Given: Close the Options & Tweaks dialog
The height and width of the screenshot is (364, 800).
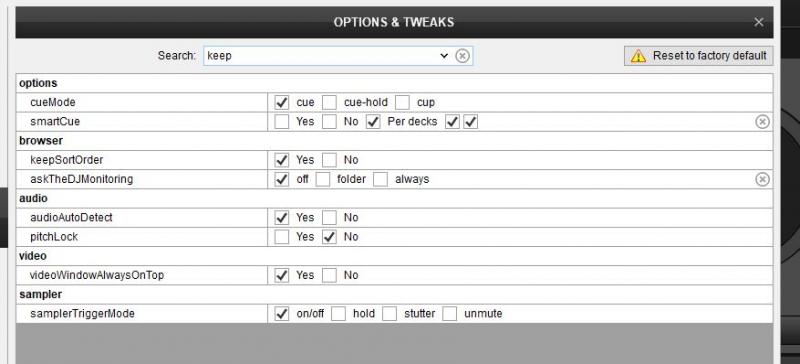Looking at the screenshot, I should pyautogui.click(x=759, y=22).
